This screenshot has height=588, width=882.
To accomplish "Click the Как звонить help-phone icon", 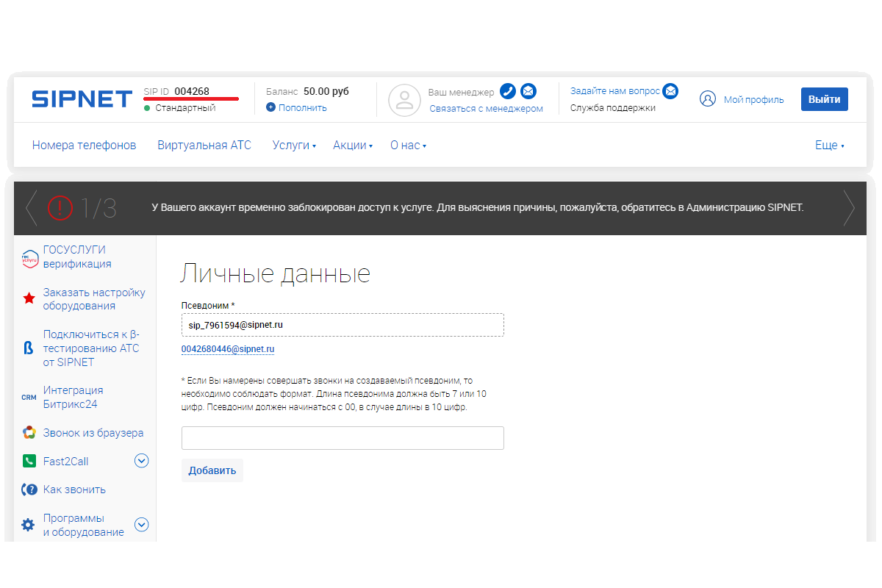I will 29,490.
